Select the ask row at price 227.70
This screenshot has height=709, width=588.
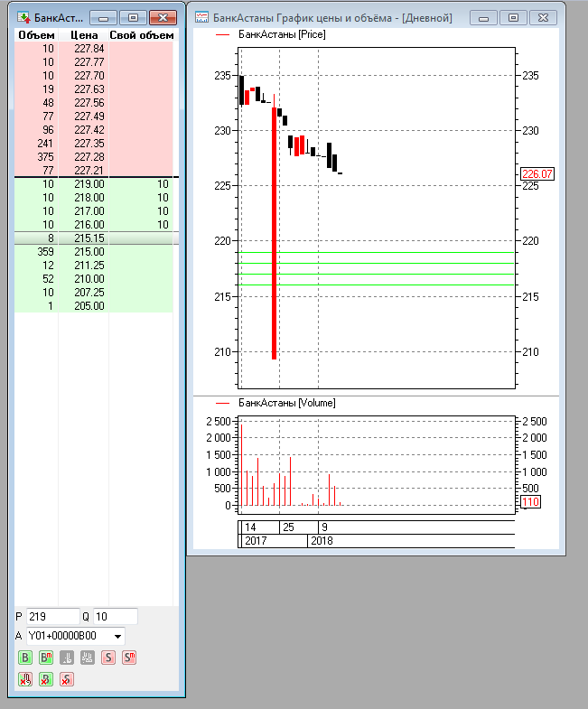pos(94,76)
